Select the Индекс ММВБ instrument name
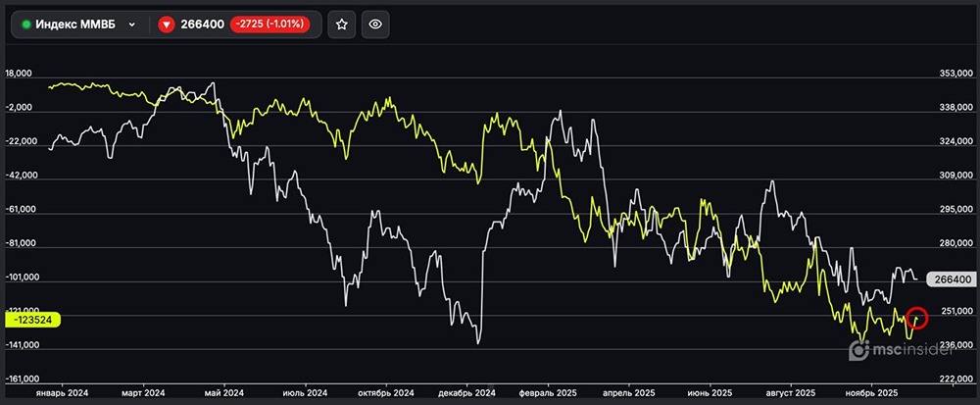The height and width of the screenshot is (405, 980). point(74,25)
